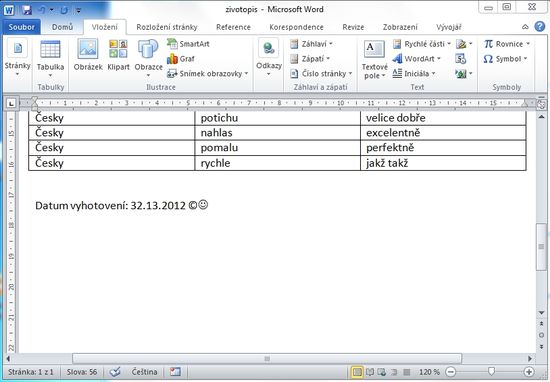Image resolution: width=550 pixels, height=382 pixels.
Task: Toggle ruler with the view ruler button
Action: point(541,105)
